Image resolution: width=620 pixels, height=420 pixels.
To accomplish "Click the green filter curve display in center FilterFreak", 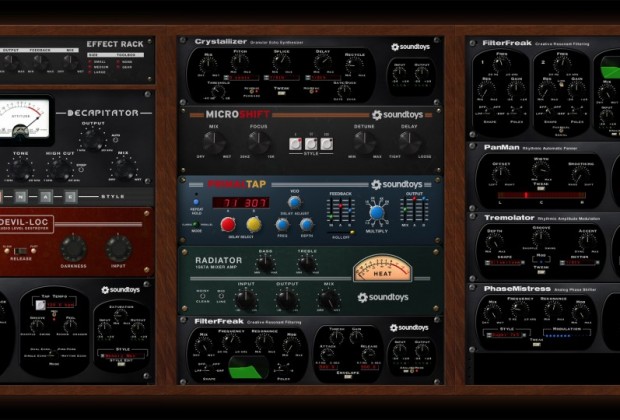I will [248, 367].
